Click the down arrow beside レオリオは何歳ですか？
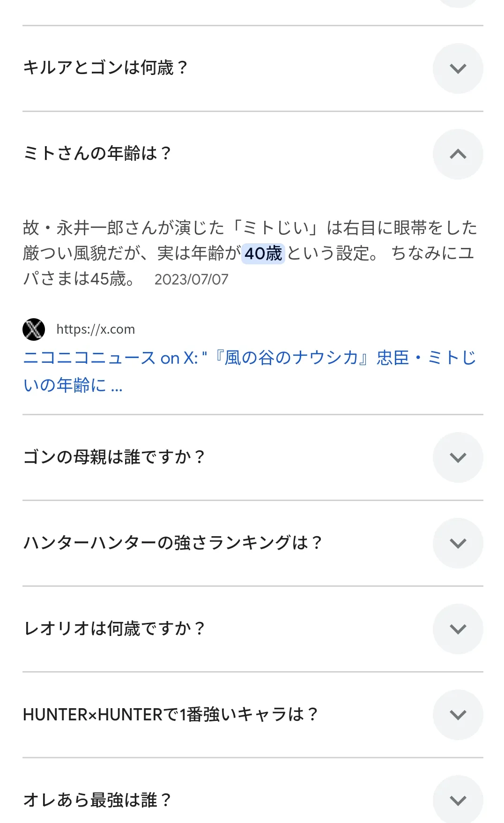The width and height of the screenshot is (504, 823). click(458, 629)
